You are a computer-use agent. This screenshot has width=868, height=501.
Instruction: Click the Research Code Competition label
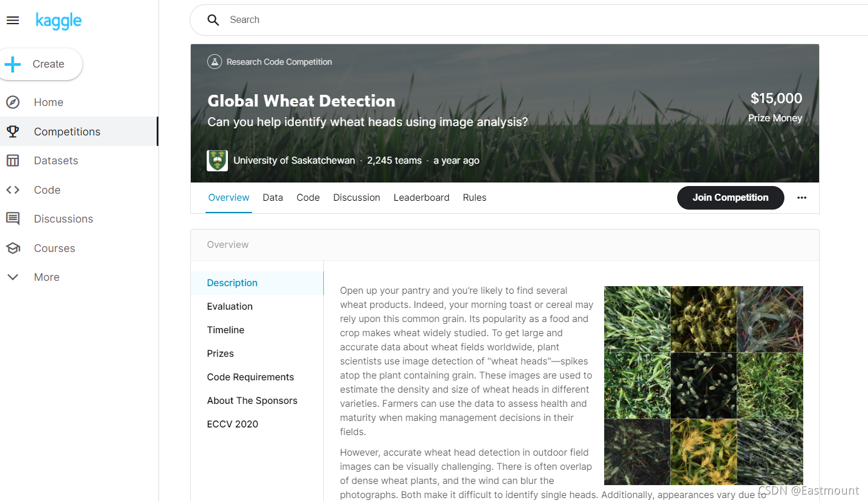click(x=279, y=62)
